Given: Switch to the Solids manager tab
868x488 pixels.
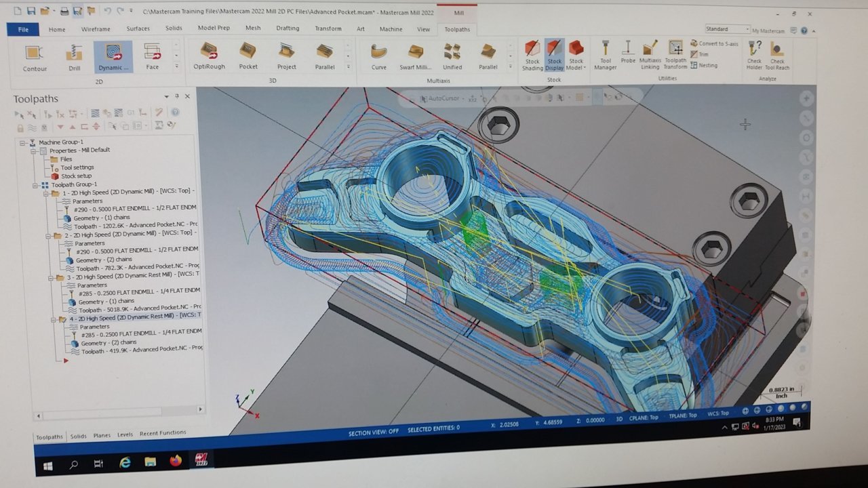Looking at the screenshot, I should [x=79, y=436].
